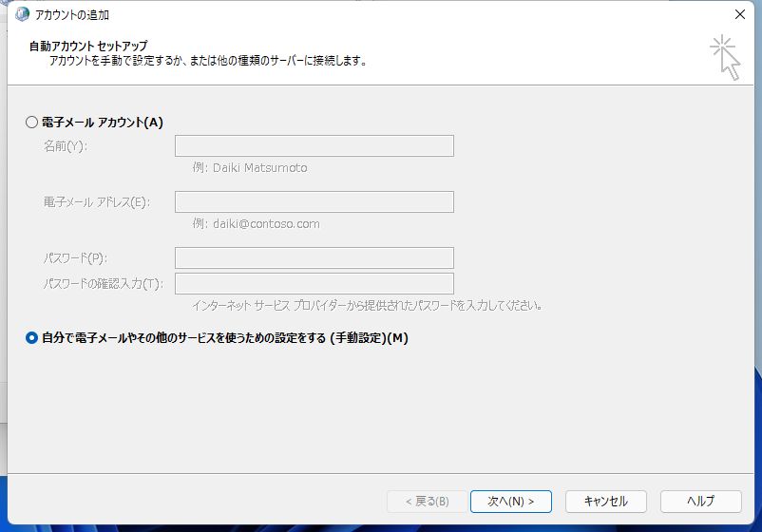Select the 手動設定(M) radio button
Viewport: 762px width, 532px height.
[x=31, y=337]
